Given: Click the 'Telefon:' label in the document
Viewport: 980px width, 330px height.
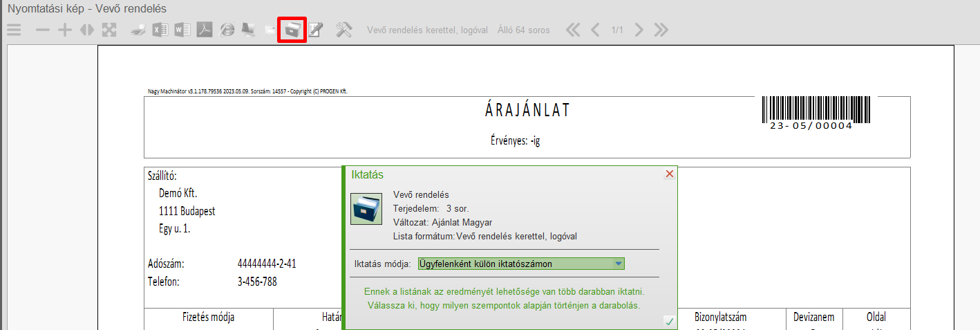Looking at the screenshot, I should pyautogui.click(x=164, y=282).
